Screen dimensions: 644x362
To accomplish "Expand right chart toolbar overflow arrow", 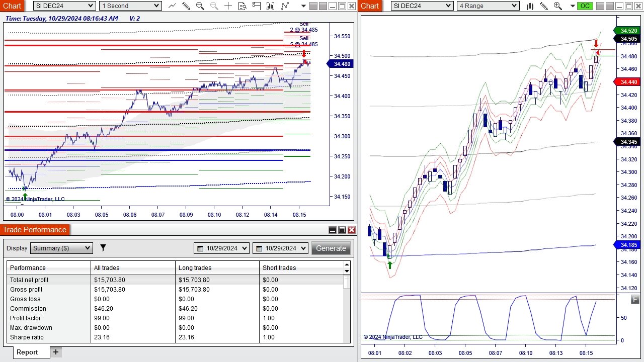I will point(572,6).
